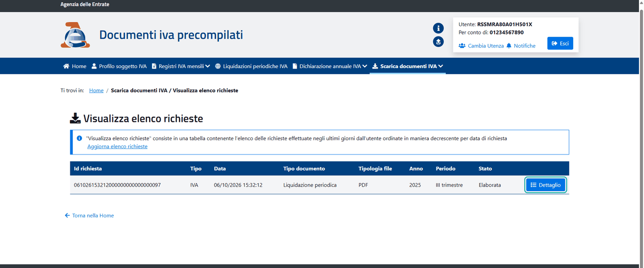Viewport: 644px width, 268px height.
Task: Expand Dichiarazione annuale IVA dropdown
Action: (330, 66)
